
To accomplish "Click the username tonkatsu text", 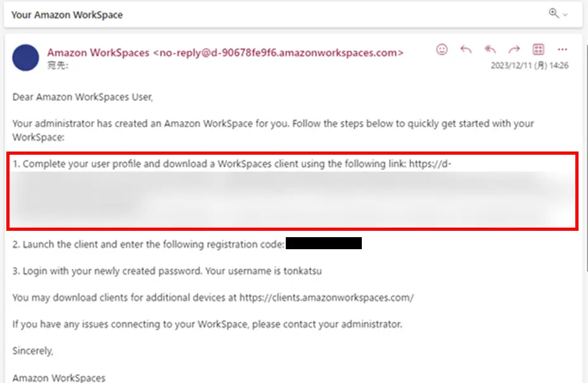I will [303, 271].
